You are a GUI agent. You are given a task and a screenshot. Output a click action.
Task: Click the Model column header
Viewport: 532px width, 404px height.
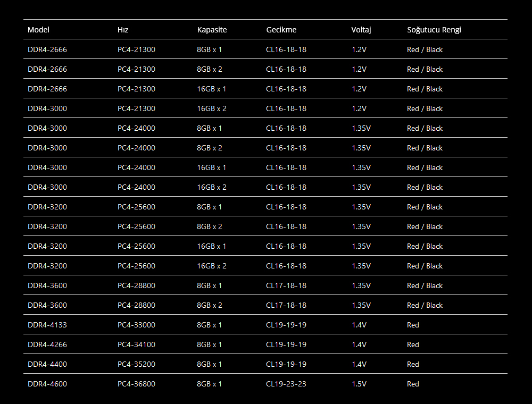tap(38, 30)
